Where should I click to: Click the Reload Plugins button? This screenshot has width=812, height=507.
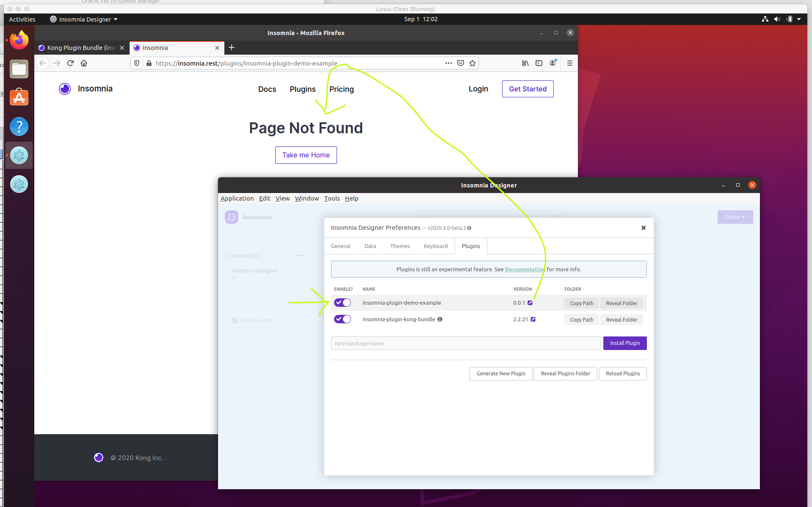[x=623, y=373]
